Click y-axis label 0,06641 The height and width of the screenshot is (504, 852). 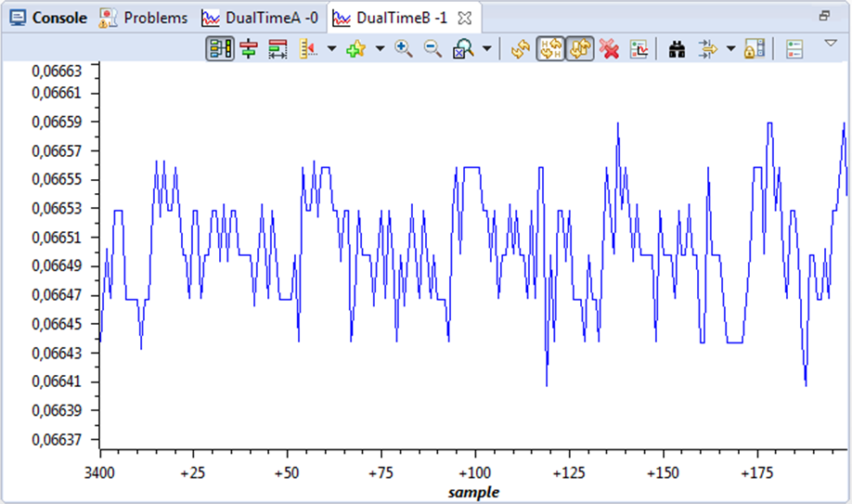(57, 381)
